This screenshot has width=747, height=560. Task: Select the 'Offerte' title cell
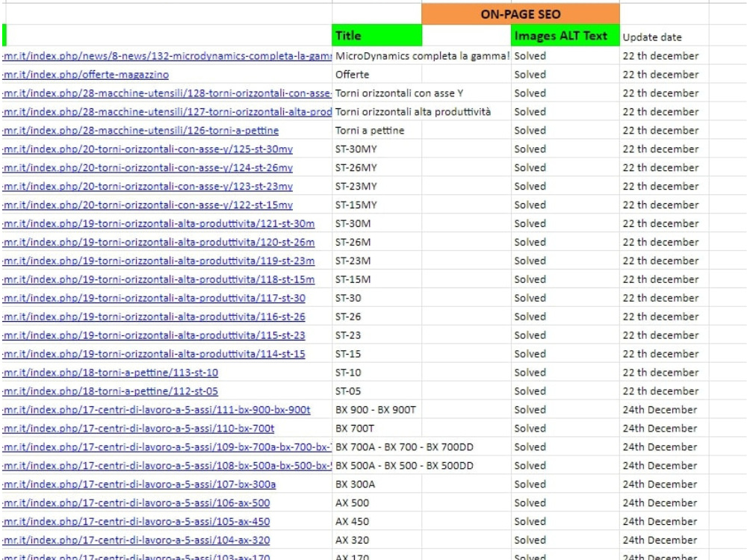(x=376, y=75)
